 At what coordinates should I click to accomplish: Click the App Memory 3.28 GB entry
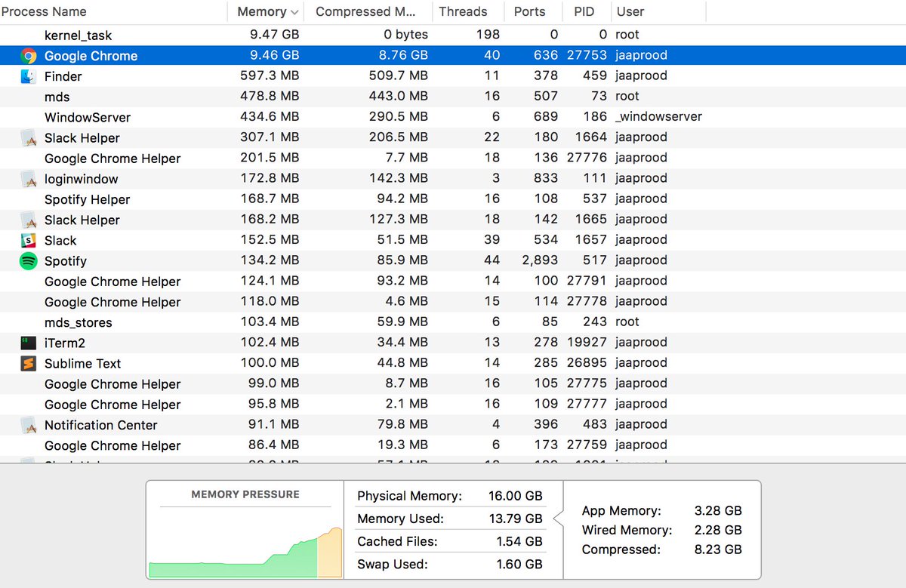click(x=661, y=511)
